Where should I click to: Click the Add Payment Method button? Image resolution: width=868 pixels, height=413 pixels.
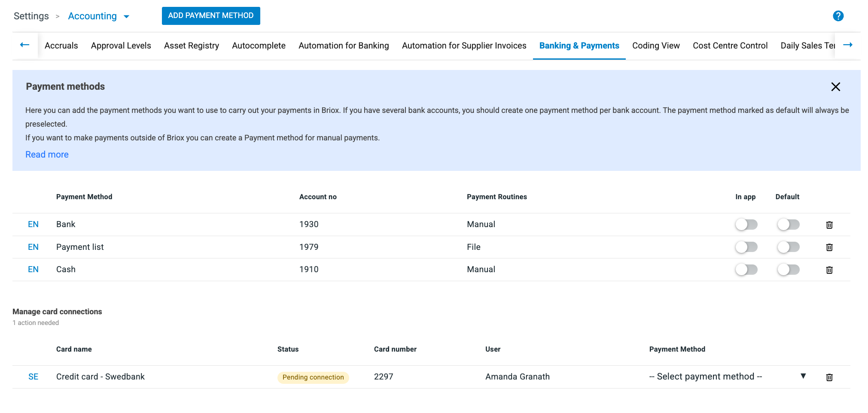(210, 16)
